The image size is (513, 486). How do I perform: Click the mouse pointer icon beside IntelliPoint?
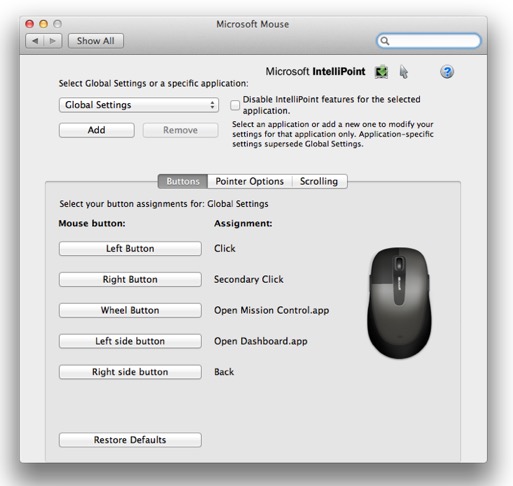(403, 72)
